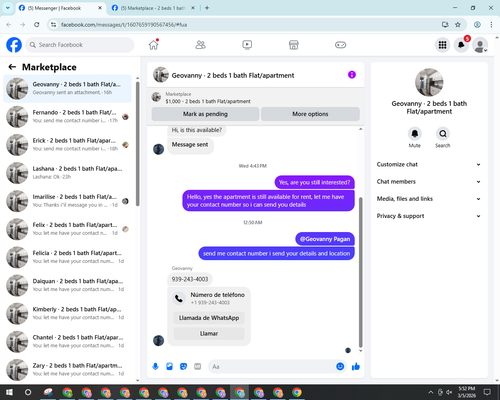Open the Video icon in top navigation
The height and width of the screenshot is (400, 500).
pos(247,45)
